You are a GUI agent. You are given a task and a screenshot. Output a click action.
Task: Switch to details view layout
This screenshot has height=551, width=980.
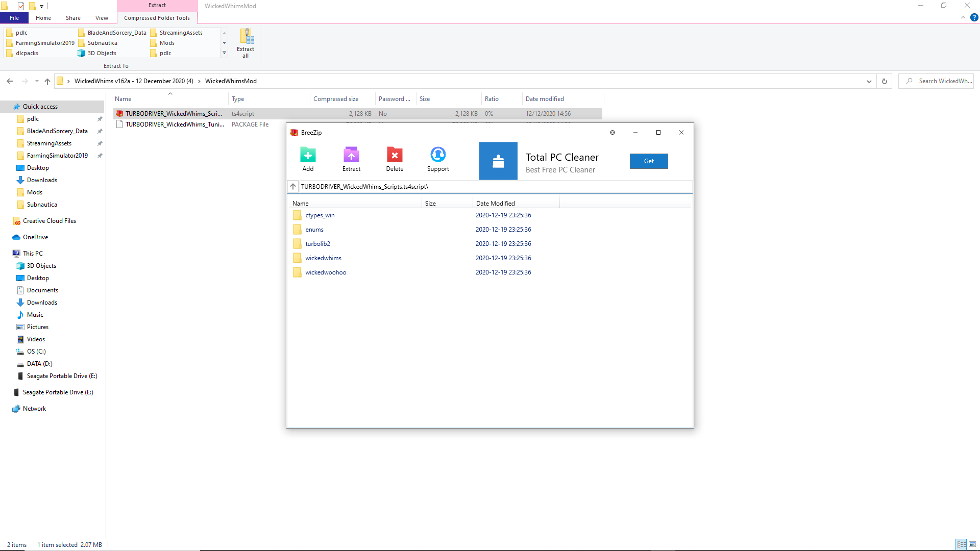pyautogui.click(x=961, y=544)
